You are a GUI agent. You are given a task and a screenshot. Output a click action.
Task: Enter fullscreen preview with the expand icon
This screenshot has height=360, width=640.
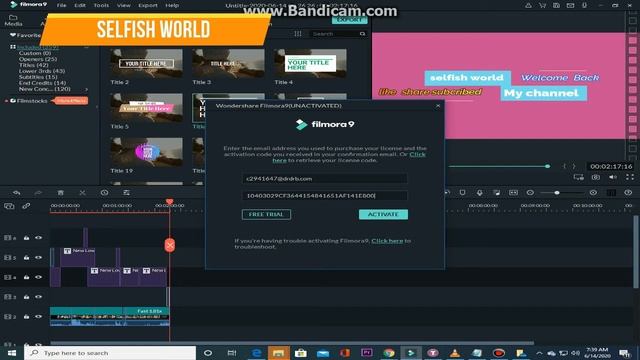point(630,177)
